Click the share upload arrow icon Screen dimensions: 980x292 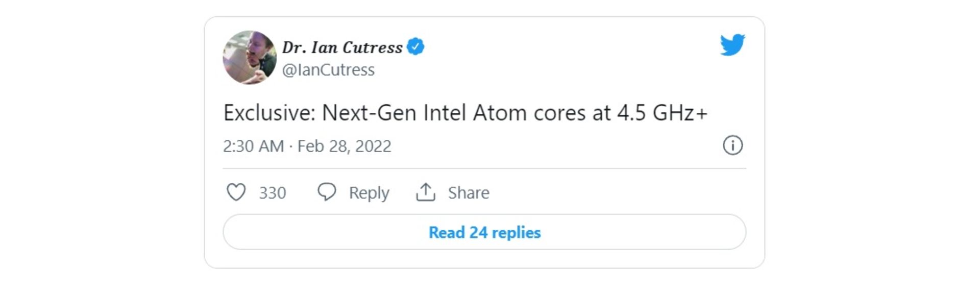(x=425, y=192)
